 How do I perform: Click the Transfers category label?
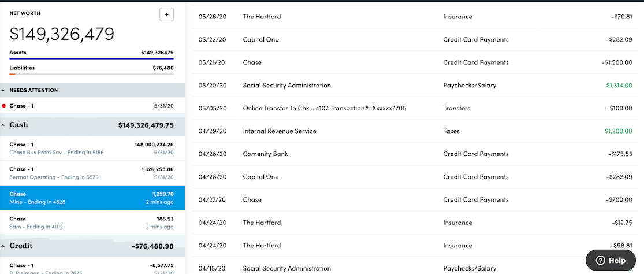[456, 108]
